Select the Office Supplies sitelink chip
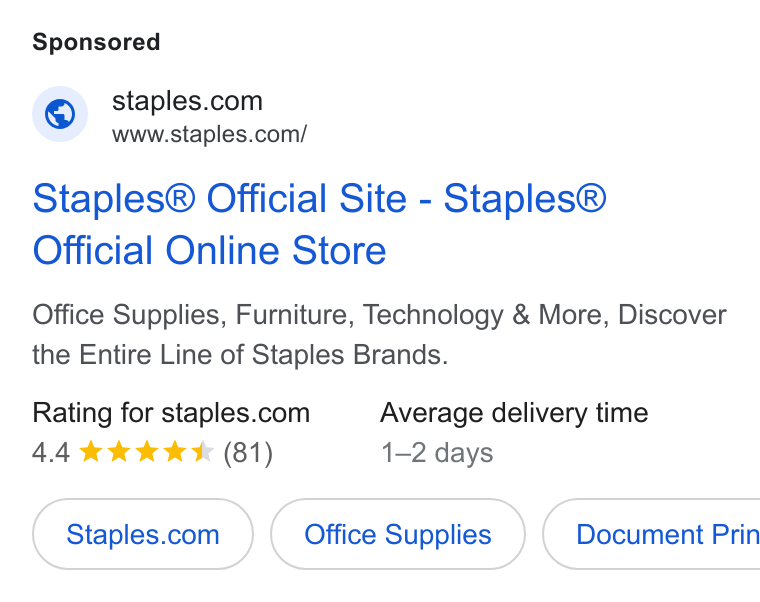Viewport: 760px width, 602px height. 398,534
